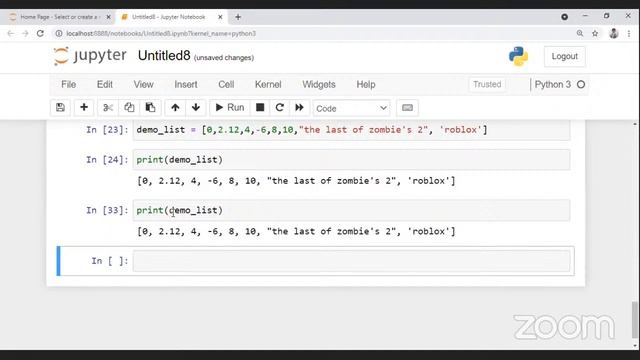The height and width of the screenshot is (360, 640).
Task: Move selected cell up arrow
Action: (x=175, y=108)
